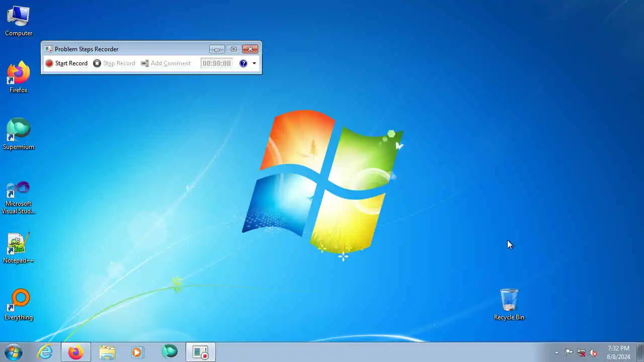Select the Everything desktop shortcut
Image resolution: width=644 pixels, height=362 pixels.
[19, 305]
